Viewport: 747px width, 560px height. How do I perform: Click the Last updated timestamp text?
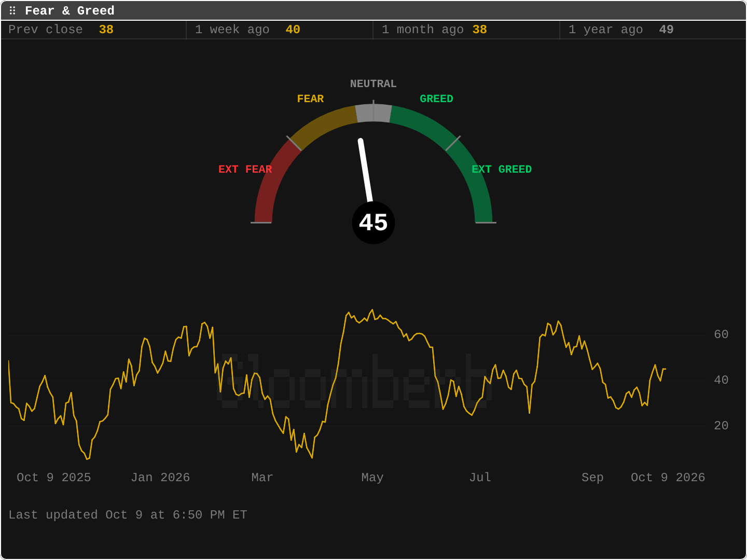click(x=128, y=515)
